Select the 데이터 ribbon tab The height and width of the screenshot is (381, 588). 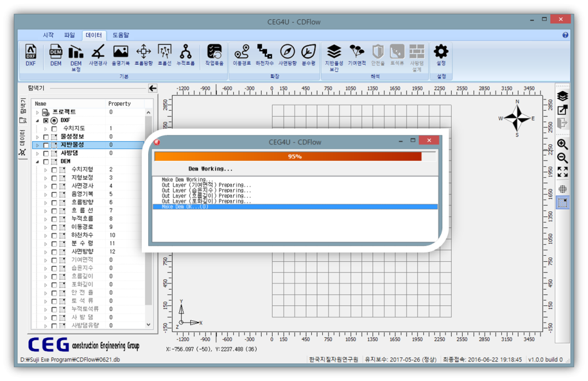94,35
